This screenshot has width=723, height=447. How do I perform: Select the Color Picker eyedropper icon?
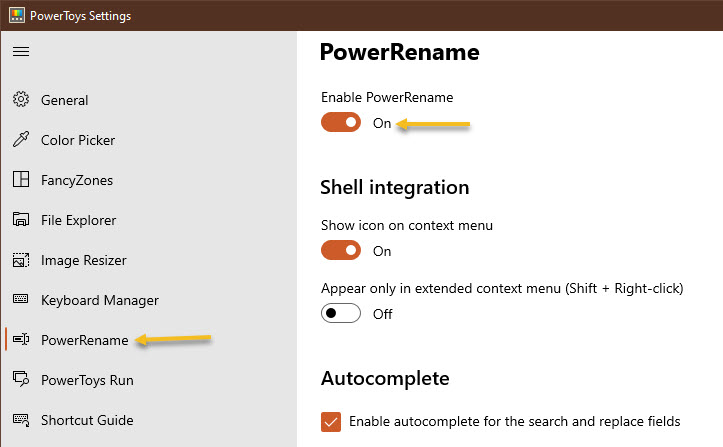tap(20, 140)
